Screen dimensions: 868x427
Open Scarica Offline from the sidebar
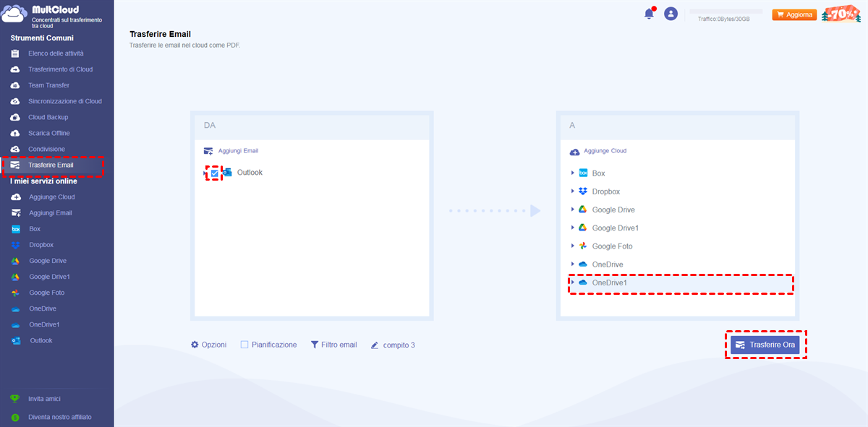pyautogui.click(x=49, y=133)
